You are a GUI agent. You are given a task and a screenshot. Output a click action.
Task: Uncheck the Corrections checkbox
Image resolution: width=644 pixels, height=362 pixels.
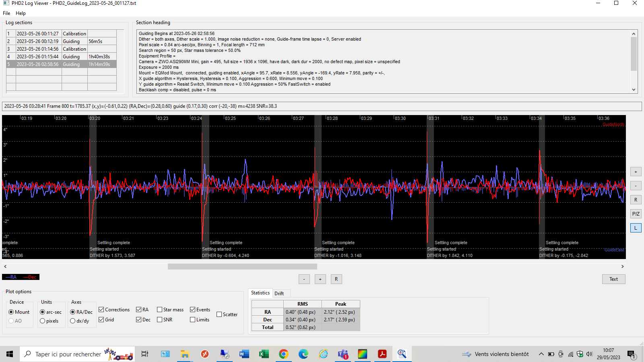coord(101,310)
